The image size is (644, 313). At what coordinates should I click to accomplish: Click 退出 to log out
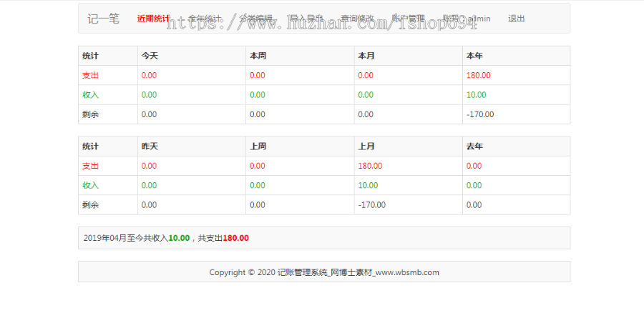pos(516,19)
